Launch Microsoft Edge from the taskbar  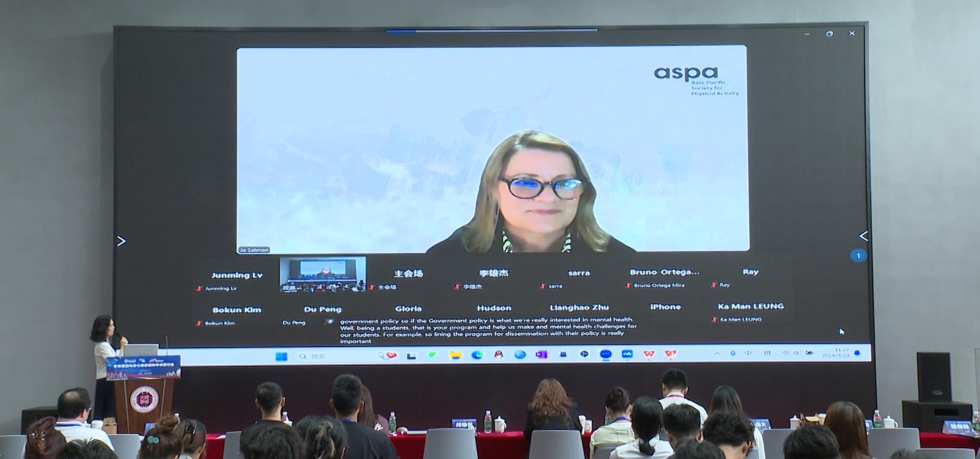(477, 355)
